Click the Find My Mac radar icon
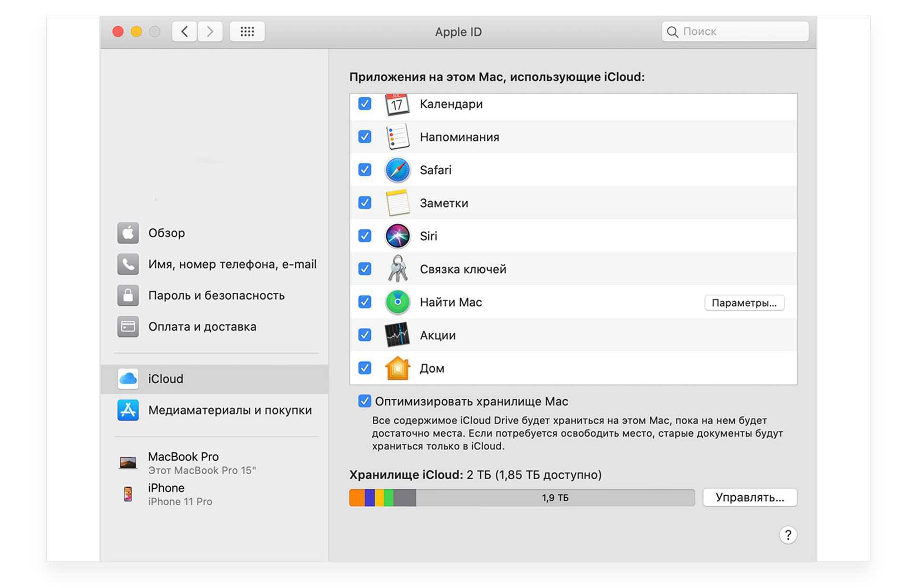Screen dimensions: 913x588 [x=397, y=302]
